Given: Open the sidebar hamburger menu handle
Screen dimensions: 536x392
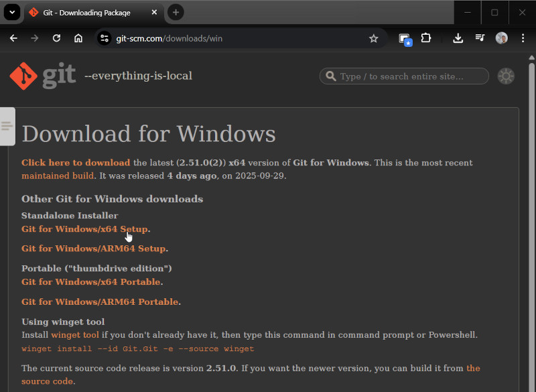Looking at the screenshot, I should pyautogui.click(x=7, y=126).
